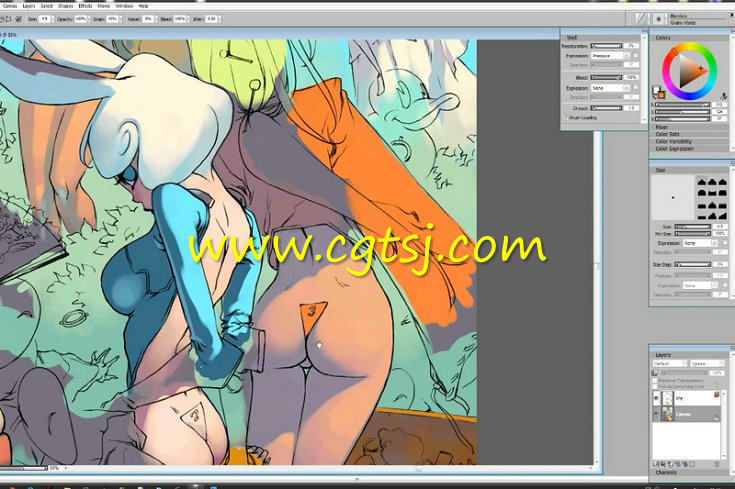The height and width of the screenshot is (489, 735).
Task: Click the paper selector icon in the property bar
Action: tap(640, 19)
